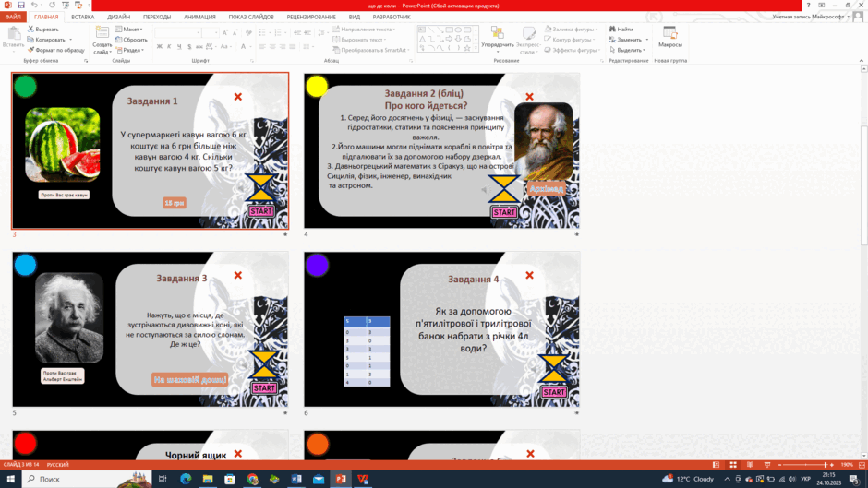Image resolution: width=868 pixels, height=488 pixels.
Task: Open the ФАЙЛ (File) tab
Action: [13, 18]
